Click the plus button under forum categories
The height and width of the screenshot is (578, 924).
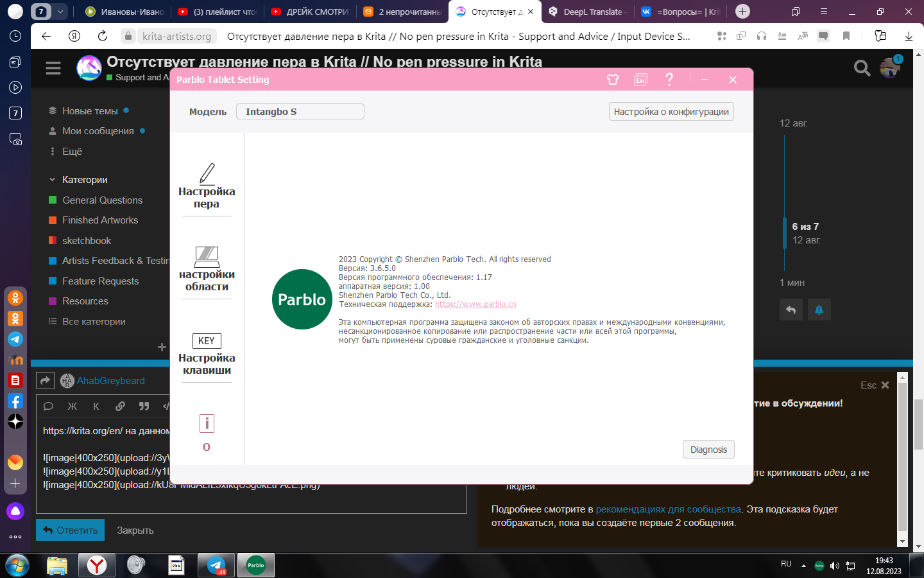point(162,347)
